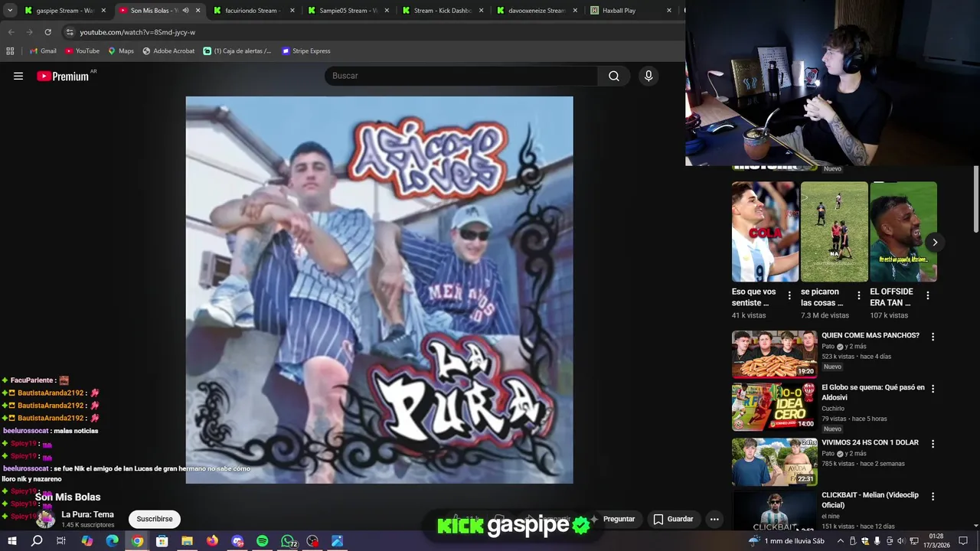Open options menu for 'El Globo se quema' video

click(933, 389)
